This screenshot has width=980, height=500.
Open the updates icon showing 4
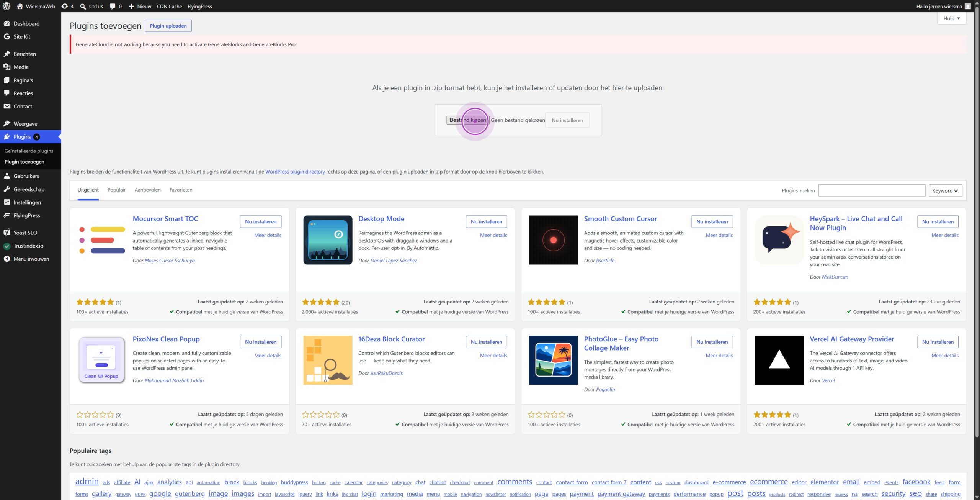[65, 6]
